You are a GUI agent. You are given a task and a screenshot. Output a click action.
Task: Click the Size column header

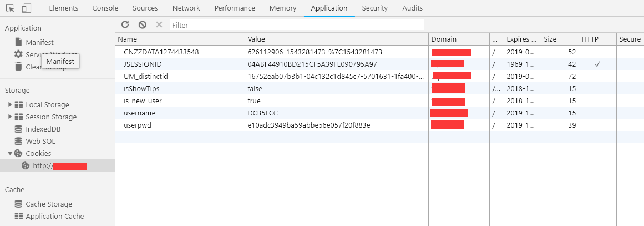559,39
